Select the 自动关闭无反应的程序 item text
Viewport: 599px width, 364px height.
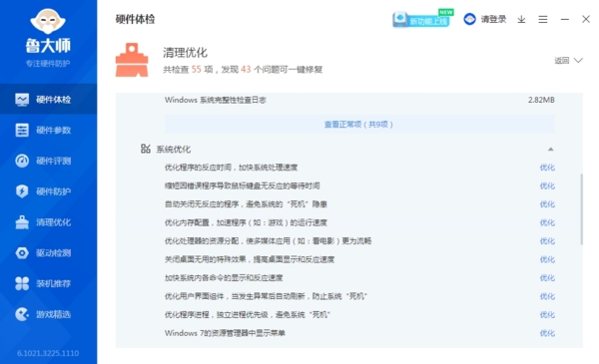pyautogui.click(x=246, y=204)
